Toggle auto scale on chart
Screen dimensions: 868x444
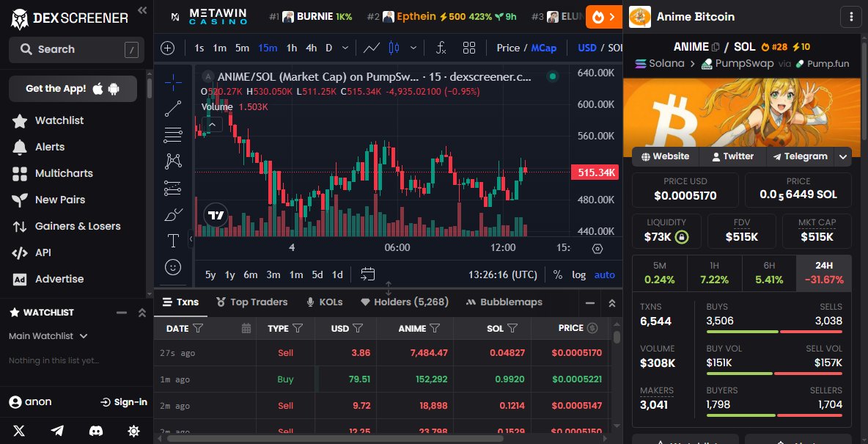pos(605,274)
